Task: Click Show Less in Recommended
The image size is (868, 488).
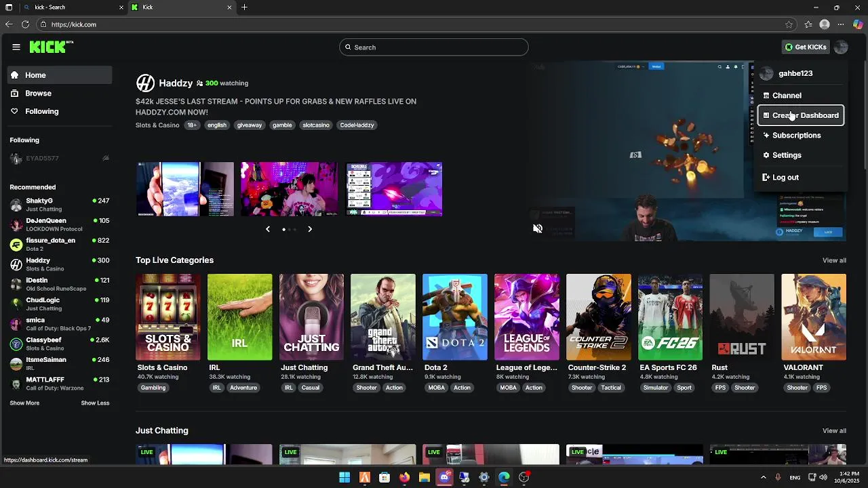Action: [95, 403]
